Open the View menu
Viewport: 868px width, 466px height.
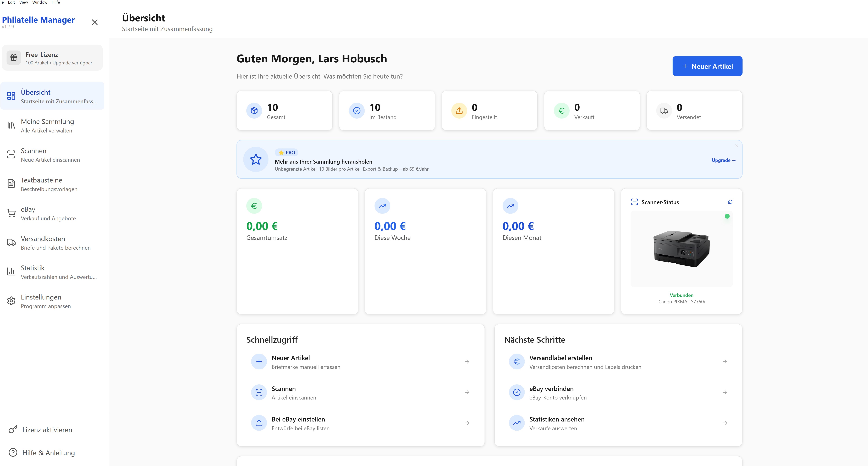tap(23, 2)
